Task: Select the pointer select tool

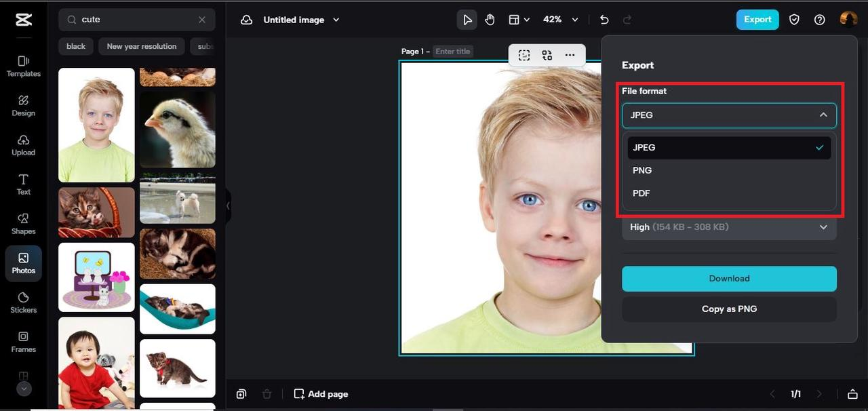Action: (x=467, y=20)
